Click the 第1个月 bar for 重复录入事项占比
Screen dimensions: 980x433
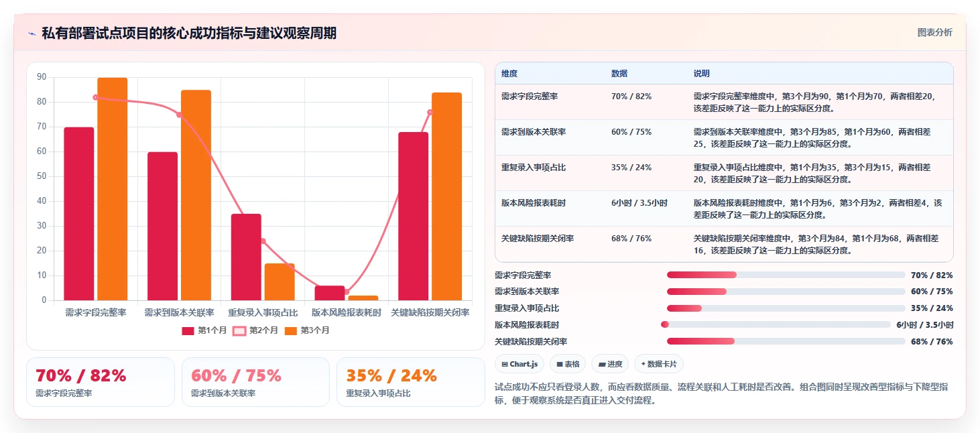click(x=246, y=257)
